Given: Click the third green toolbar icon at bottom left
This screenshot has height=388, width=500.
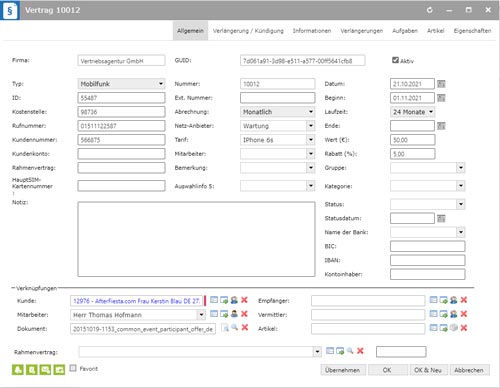Looking at the screenshot, I should [x=45, y=370].
